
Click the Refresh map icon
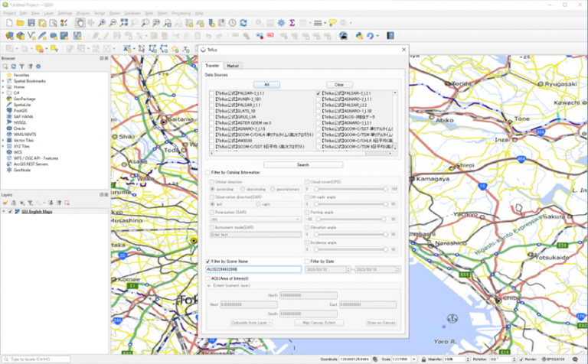[243, 23]
